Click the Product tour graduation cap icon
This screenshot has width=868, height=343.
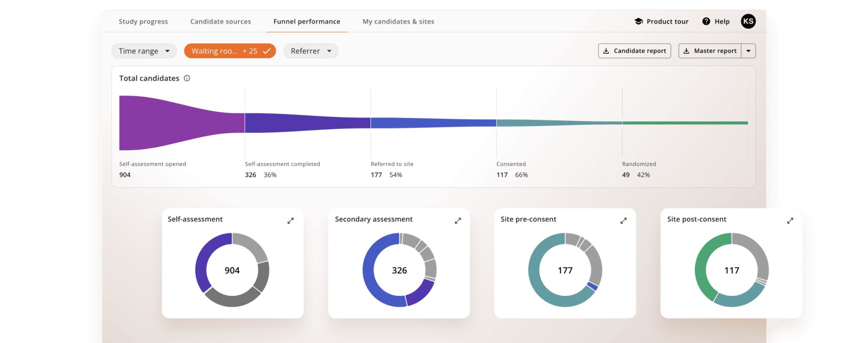click(x=638, y=21)
